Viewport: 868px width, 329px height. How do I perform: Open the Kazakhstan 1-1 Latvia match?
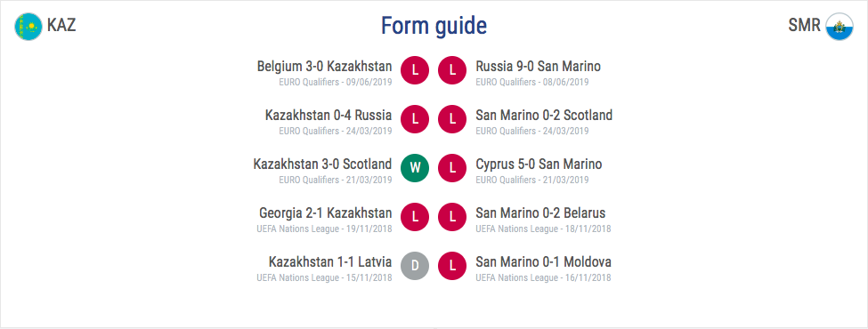pos(330,261)
